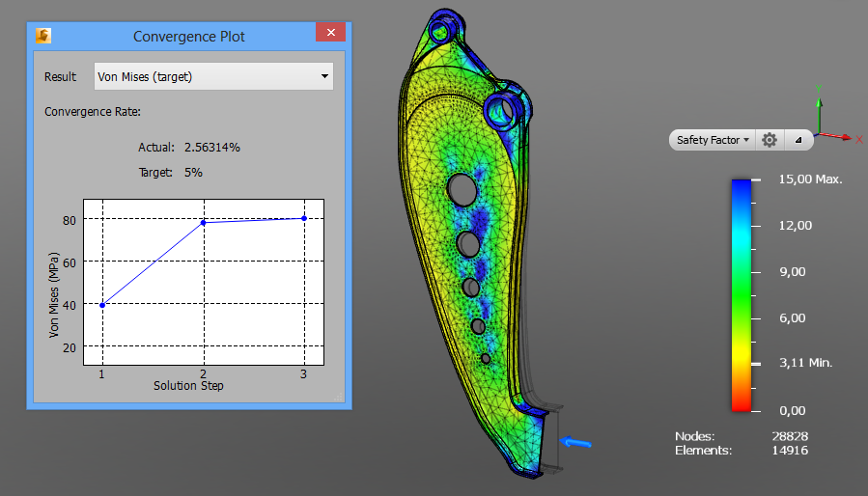Viewport: 868px width, 496px height.
Task: Click the Inventor icon in the dialog title bar
Action: pos(43,36)
